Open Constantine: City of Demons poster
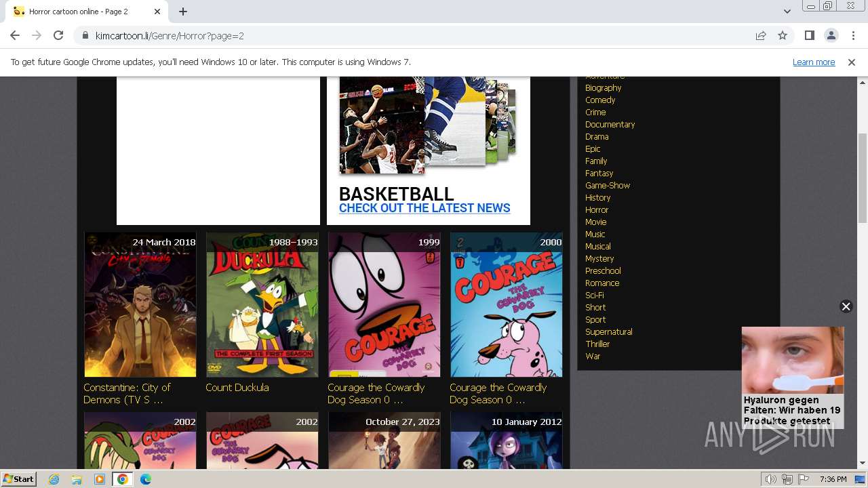 140,304
